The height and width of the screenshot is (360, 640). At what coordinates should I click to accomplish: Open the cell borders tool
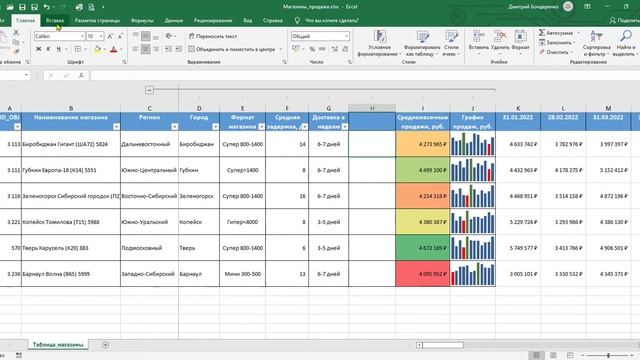(78, 49)
